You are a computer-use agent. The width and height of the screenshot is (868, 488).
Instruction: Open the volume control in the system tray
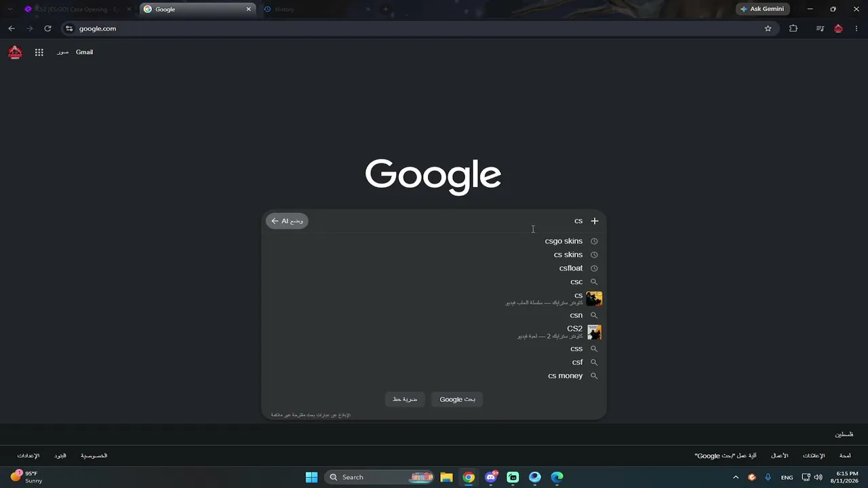[818, 477]
